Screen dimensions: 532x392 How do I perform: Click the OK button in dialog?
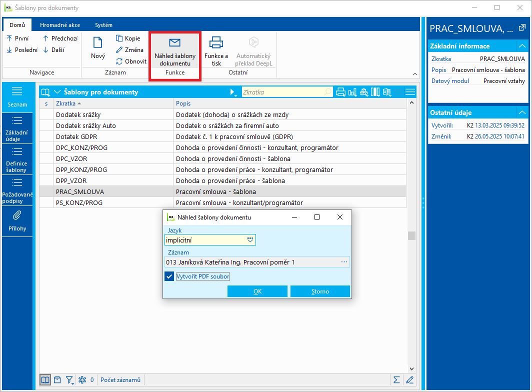point(257,291)
